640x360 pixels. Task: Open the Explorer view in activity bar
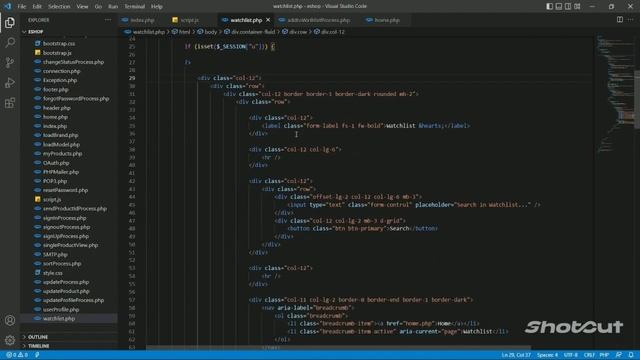click(x=10, y=22)
